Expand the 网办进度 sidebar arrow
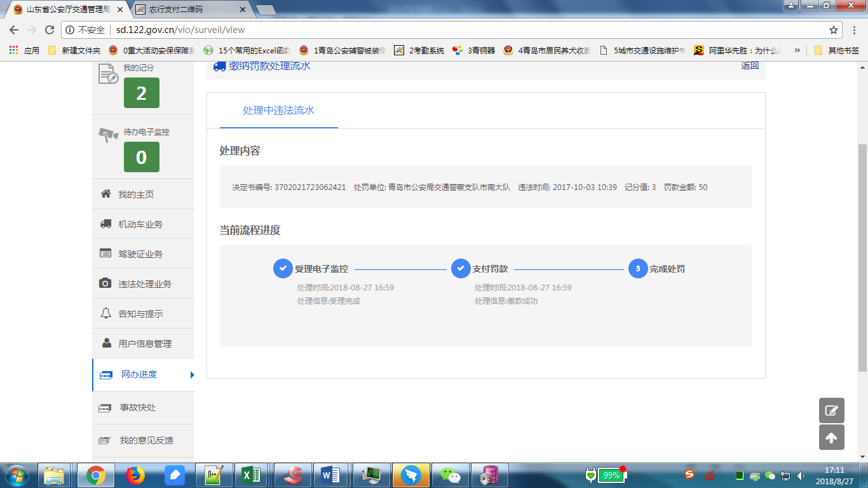The image size is (868, 488). (191, 375)
